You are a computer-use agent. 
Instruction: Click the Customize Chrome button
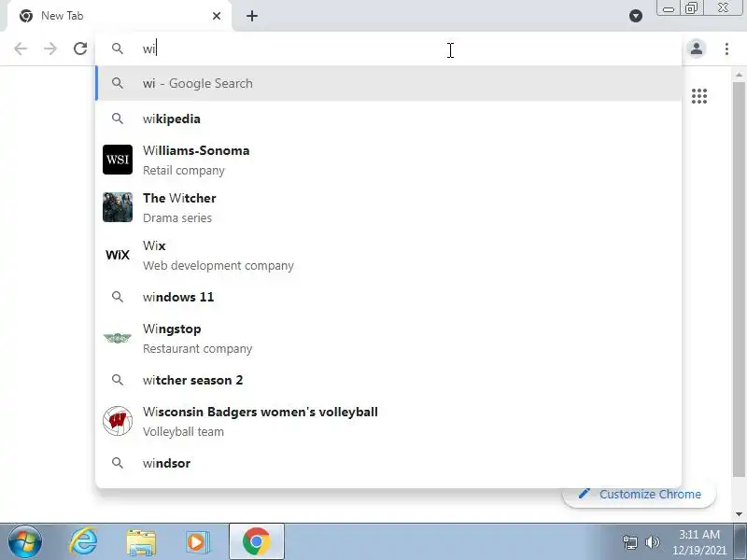[x=640, y=495]
